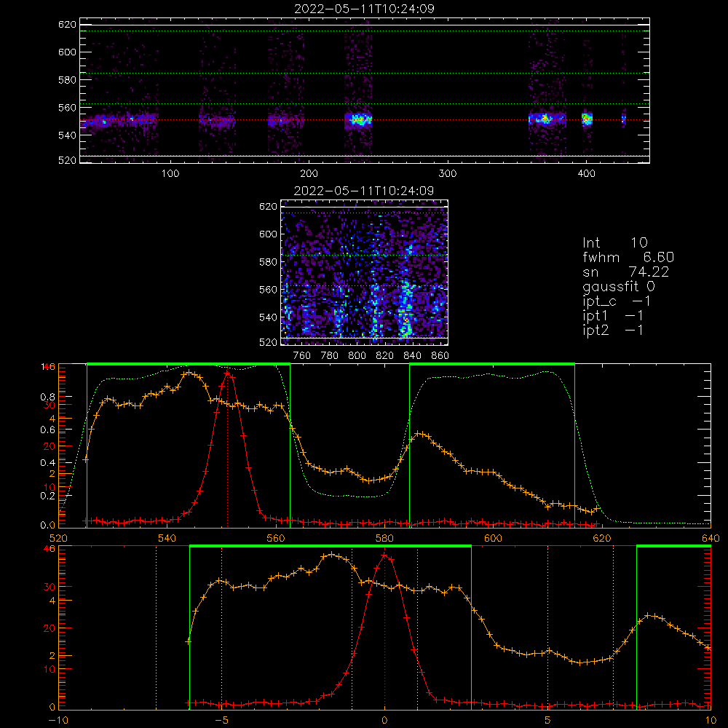Click the x-axis label 520 on the profile plot
Image resolution: width=728 pixels, height=728 pixels.
pyautogui.click(x=58, y=538)
